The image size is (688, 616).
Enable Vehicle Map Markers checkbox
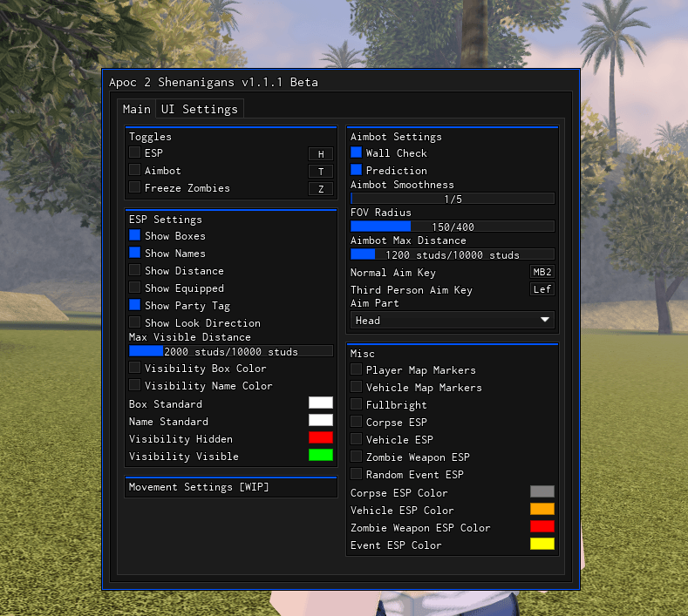pyautogui.click(x=357, y=387)
